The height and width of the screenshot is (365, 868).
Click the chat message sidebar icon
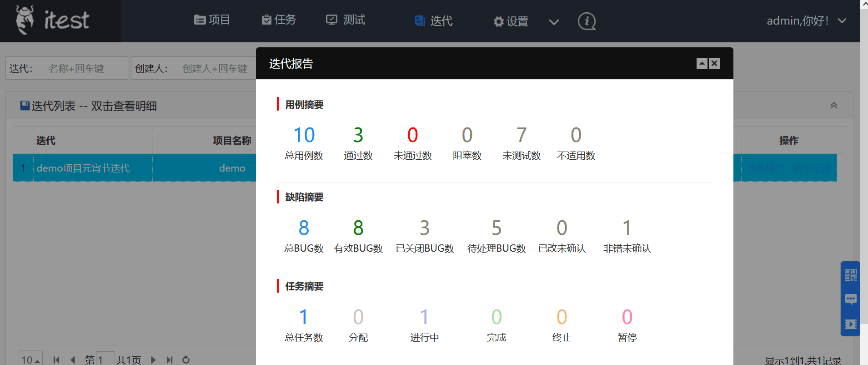[x=851, y=299]
